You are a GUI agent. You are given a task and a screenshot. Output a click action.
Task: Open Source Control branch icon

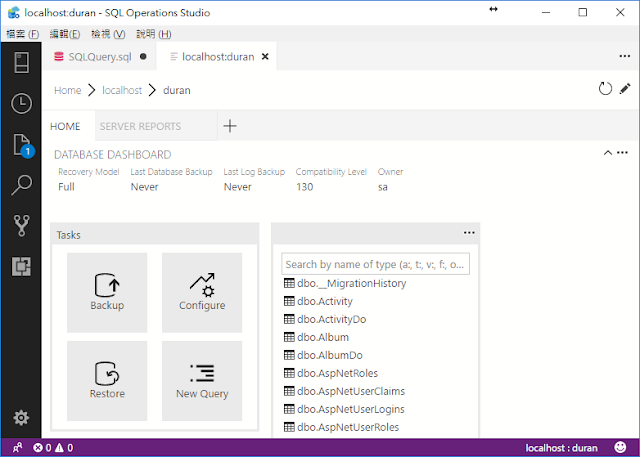pos(21,226)
